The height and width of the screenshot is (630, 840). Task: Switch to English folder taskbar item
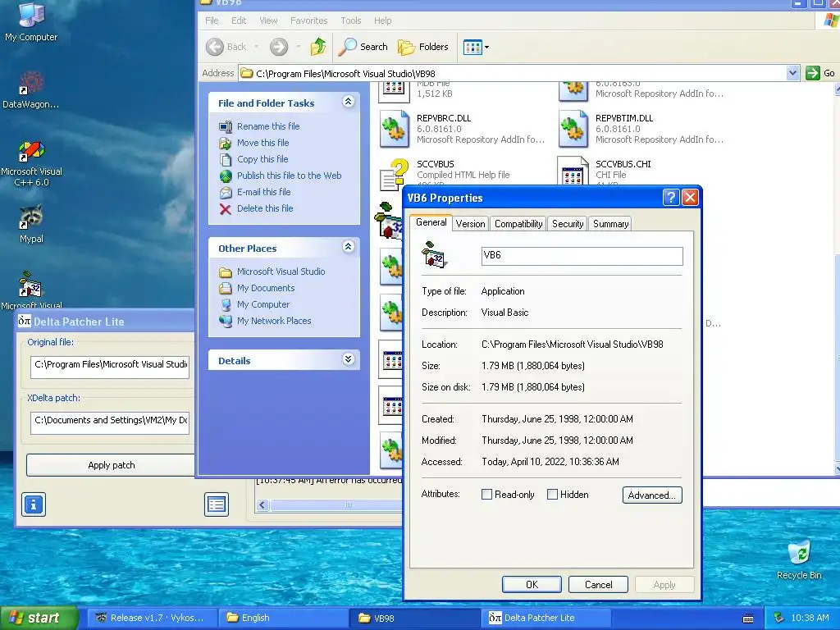point(283,618)
